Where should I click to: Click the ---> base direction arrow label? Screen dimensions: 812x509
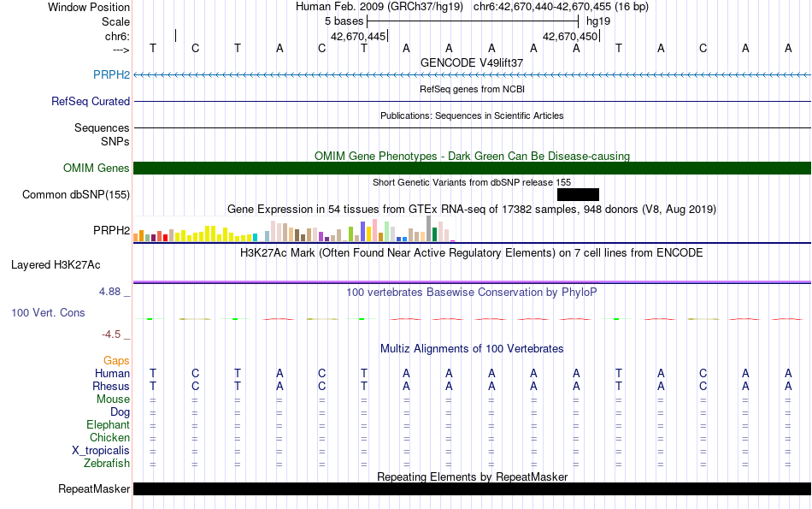[x=121, y=50]
